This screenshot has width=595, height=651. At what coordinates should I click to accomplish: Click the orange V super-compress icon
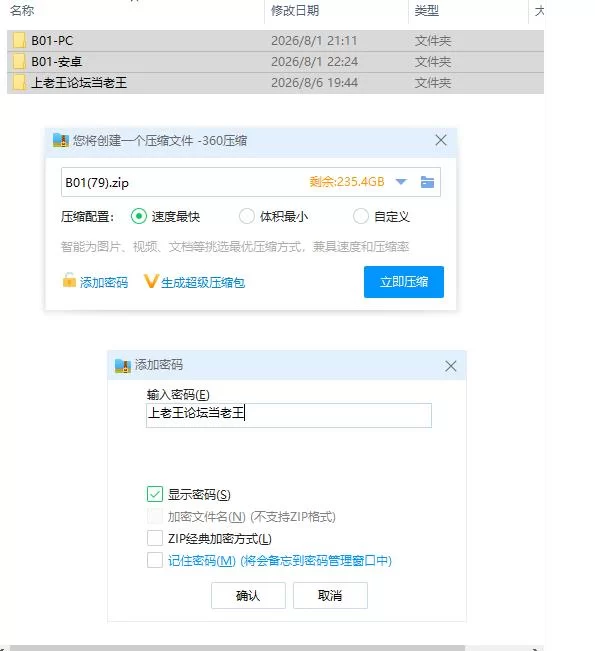[151, 281]
